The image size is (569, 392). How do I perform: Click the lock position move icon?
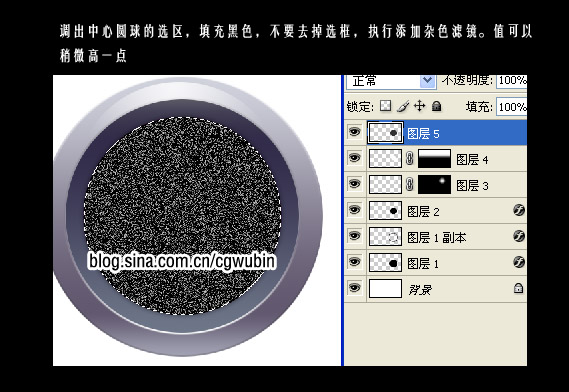click(x=419, y=106)
